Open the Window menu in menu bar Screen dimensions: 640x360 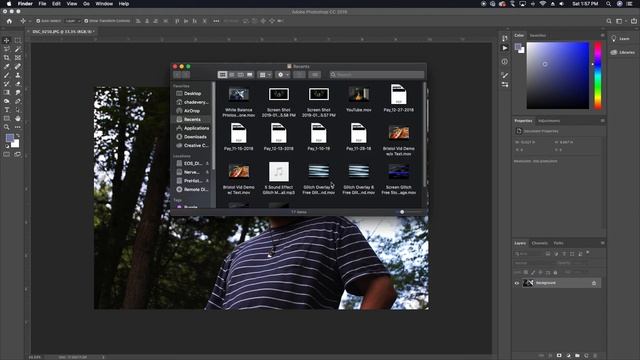(x=104, y=4)
